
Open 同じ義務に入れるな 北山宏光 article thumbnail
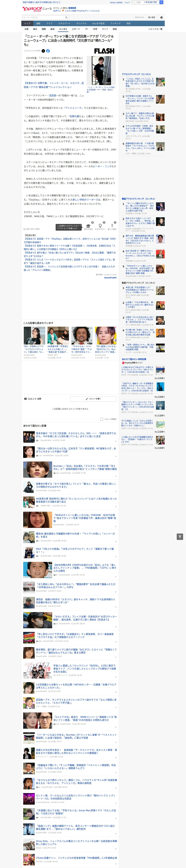(105, 335)
